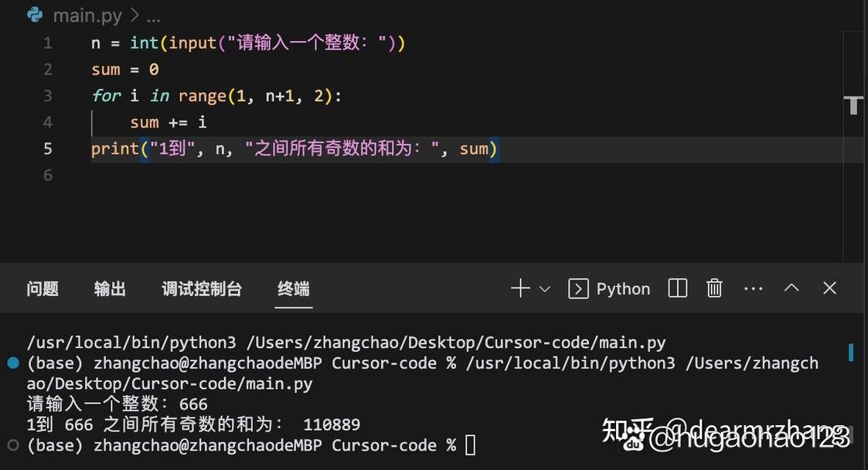Maximize the panel with the chevron up toggle
Viewport: 868px width, 470px height.
click(791, 288)
